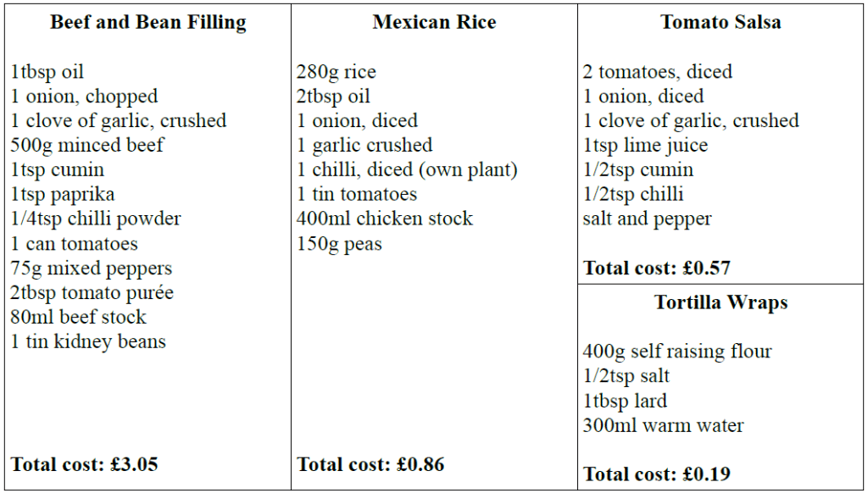Viewport: 868px width, 493px height.
Task: Click on 1 tin kidney beans
Action: pos(88,341)
